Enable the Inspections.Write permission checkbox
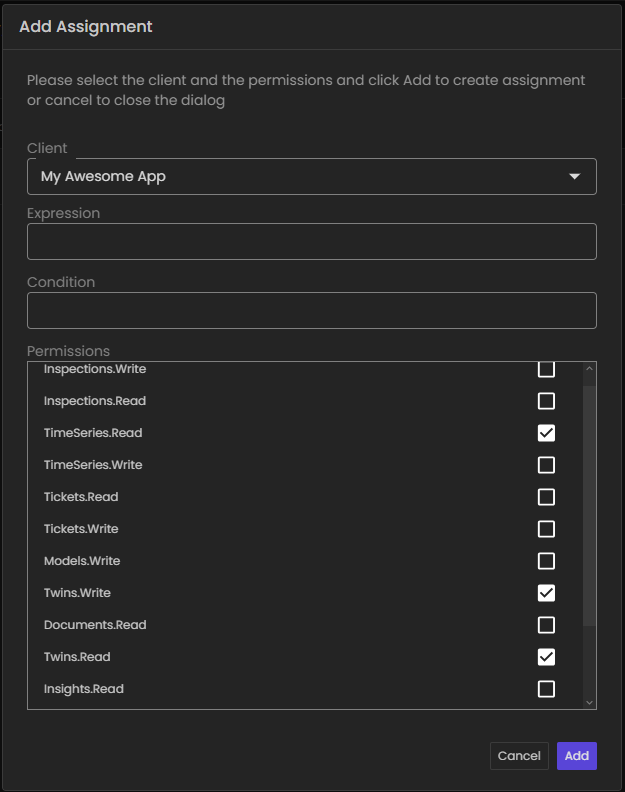 click(x=546, y=370)
